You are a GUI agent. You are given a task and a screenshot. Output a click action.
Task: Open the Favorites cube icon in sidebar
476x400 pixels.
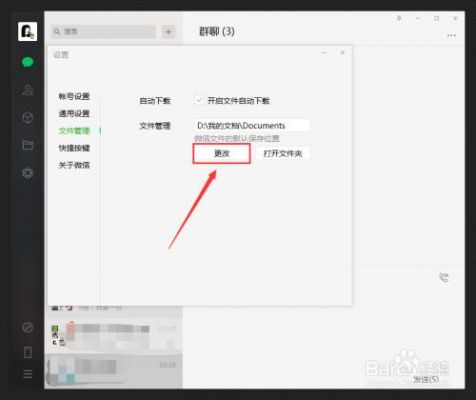28,117
